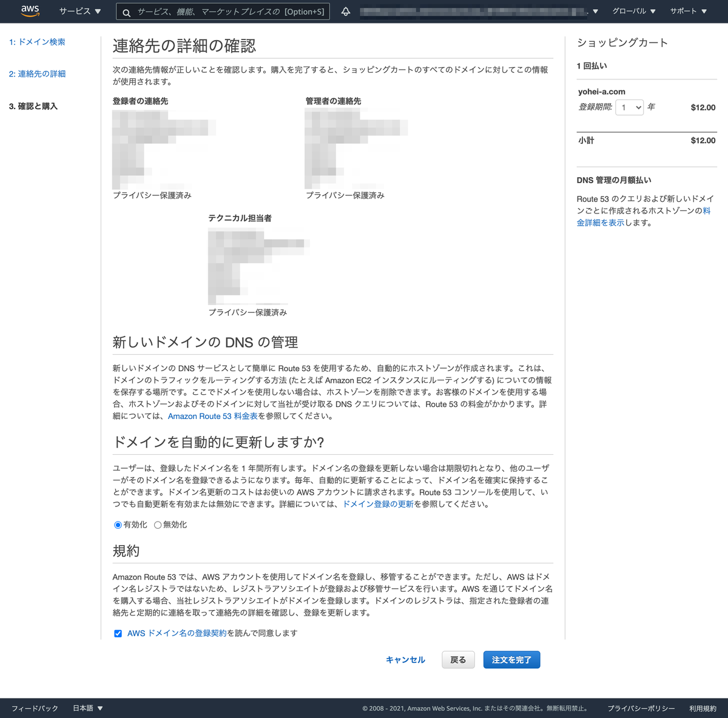The width and height of the screenshot is (728, 718).
Task: Click the 連絡先の詳細の確認 page heading
Action: tap(184, 46)
